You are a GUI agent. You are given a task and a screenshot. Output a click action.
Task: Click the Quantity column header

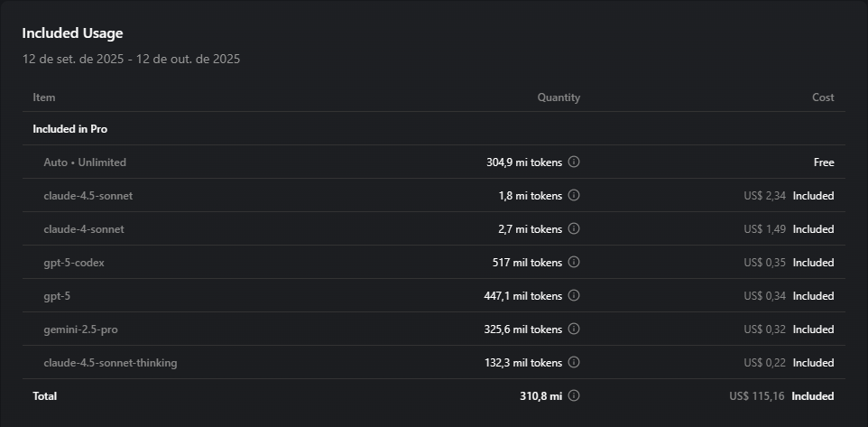coord(559,97)
